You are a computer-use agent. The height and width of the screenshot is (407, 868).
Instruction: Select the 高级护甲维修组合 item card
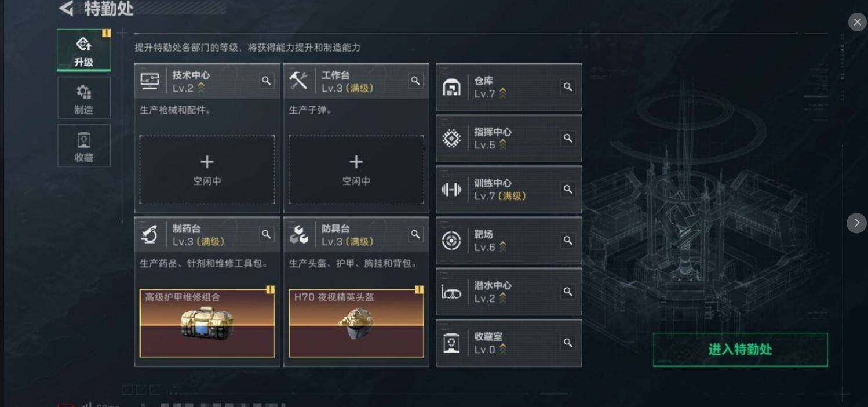[x=207, y=324]
